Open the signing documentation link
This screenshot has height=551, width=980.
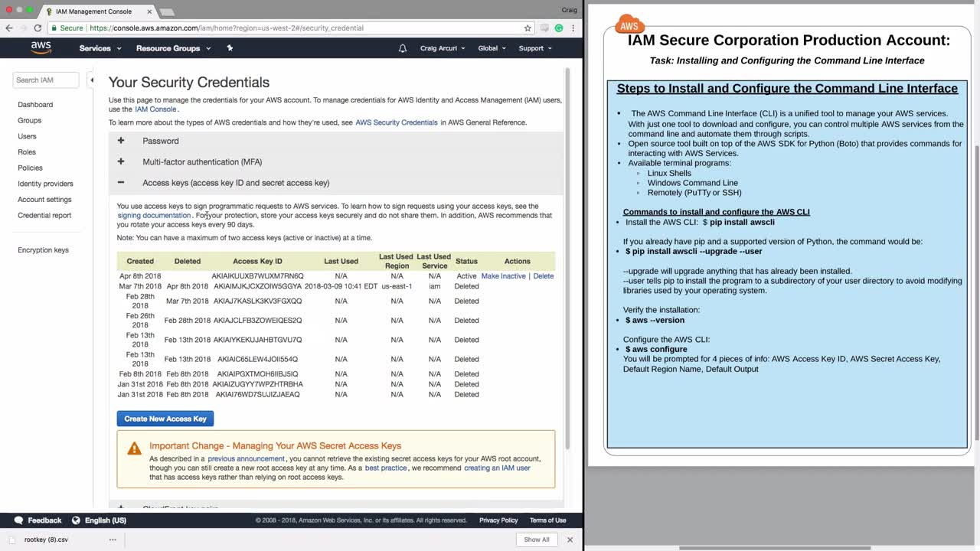tap(154, 216)
